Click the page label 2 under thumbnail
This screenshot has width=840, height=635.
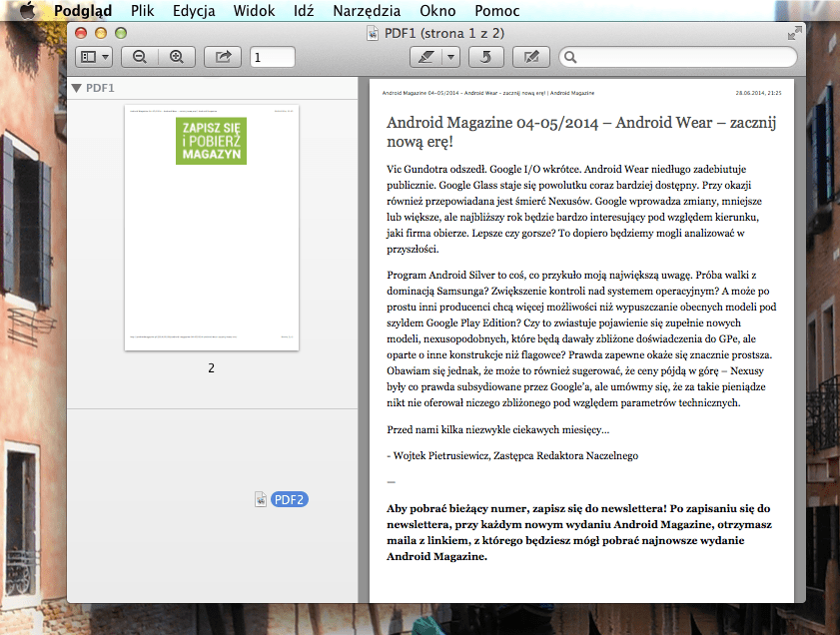tap(211, 368)
